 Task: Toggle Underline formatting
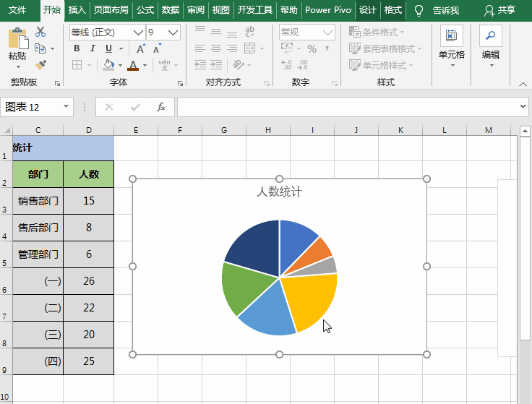coord(108,48)
